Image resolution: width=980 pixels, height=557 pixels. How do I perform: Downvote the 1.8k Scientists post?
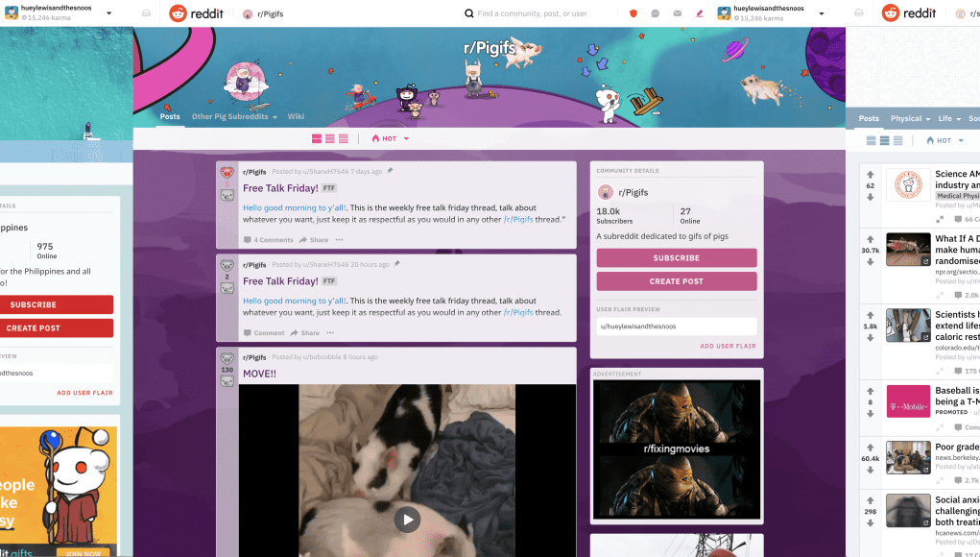pos(870,338)
